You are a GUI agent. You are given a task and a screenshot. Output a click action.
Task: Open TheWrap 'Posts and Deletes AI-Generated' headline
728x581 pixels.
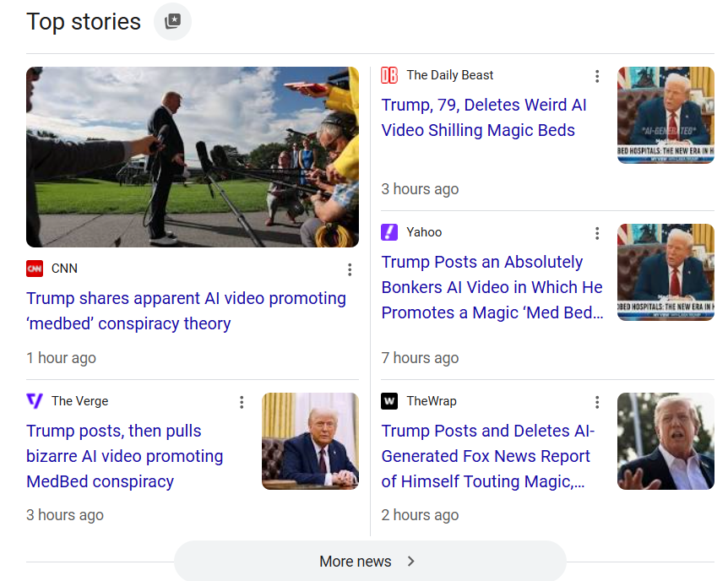pos(488,456)
